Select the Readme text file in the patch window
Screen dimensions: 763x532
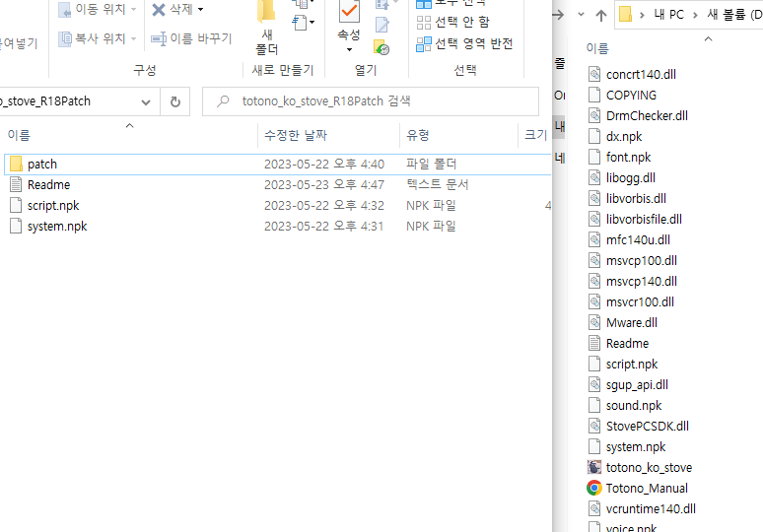[47, 185]
